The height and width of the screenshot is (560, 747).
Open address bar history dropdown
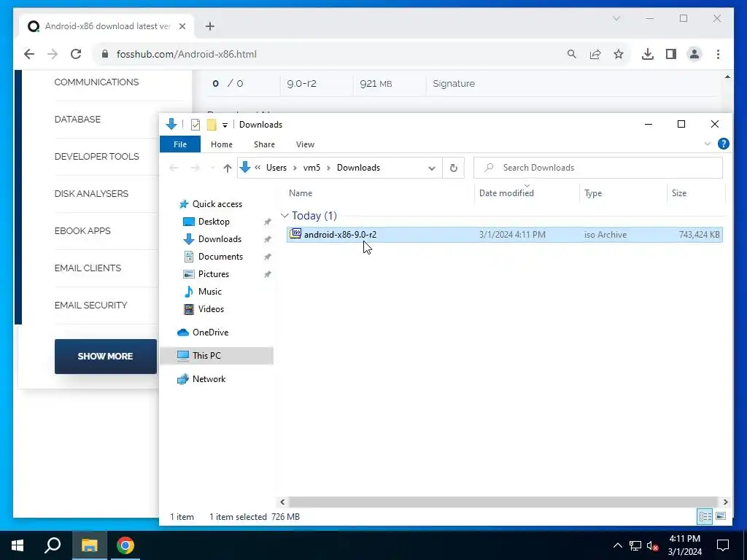(432, 168)
